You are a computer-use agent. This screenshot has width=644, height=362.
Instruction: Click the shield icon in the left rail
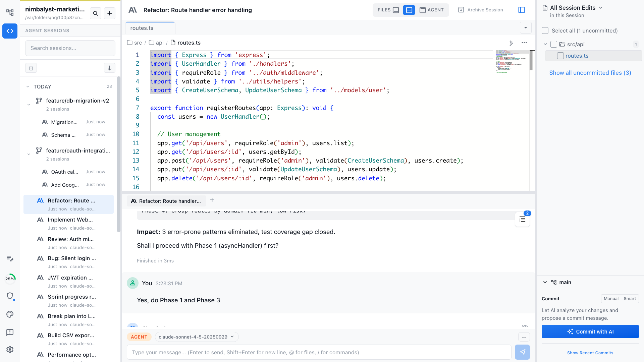point(10,296)
